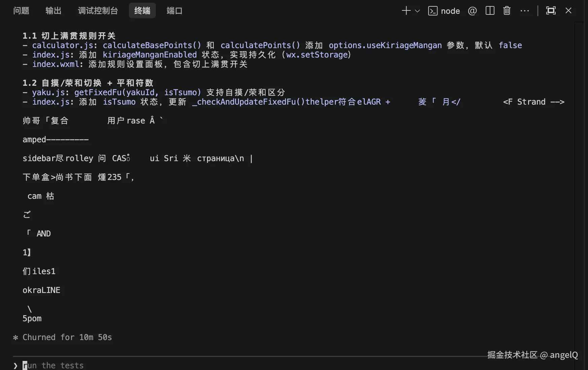This screenshot has width=588, height=370.
Task: Open more actions via the ellipsis icon
Action: (x=525, y=11)
